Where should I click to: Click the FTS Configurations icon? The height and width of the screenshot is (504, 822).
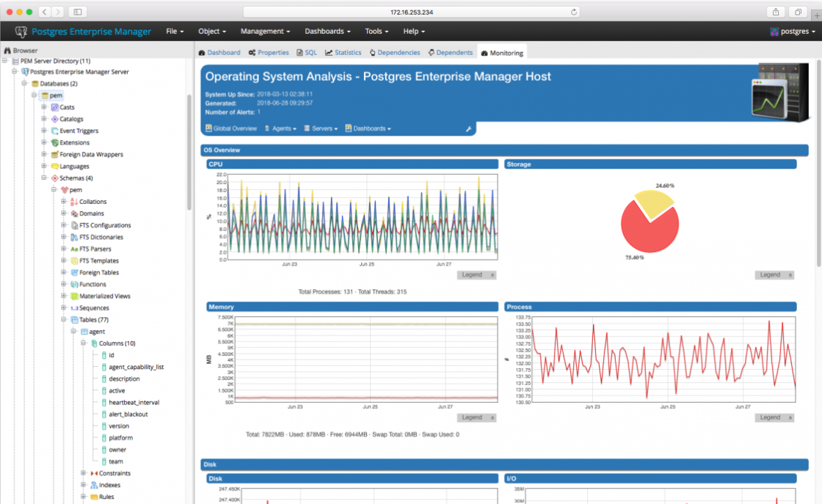pyautogui.click(x=74, y=225)
